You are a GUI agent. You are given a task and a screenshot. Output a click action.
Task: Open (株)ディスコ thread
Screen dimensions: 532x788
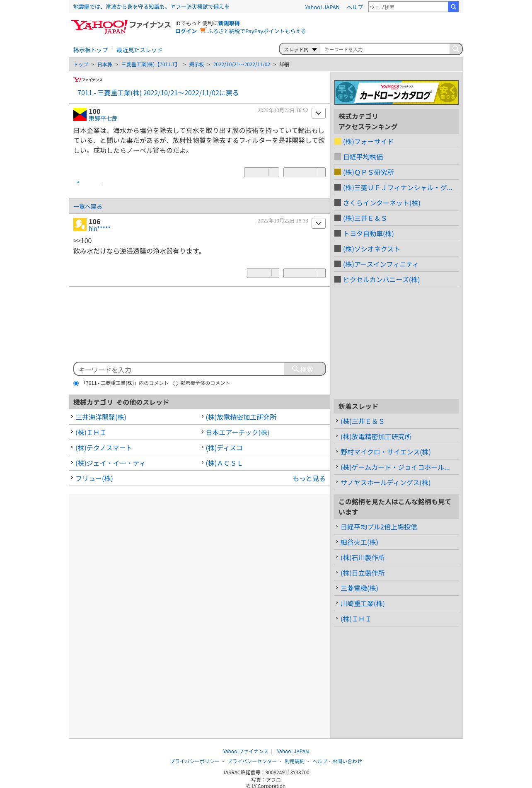(x=224, y=448)
